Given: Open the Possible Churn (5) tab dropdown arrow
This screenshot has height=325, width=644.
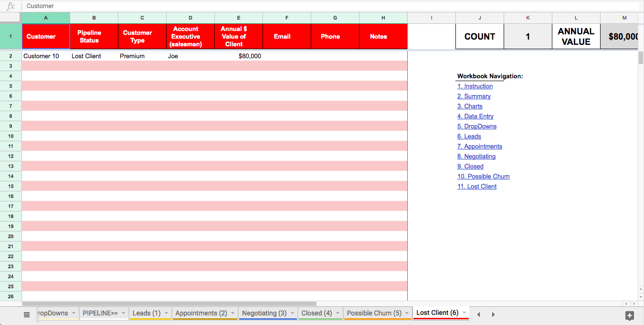Looking at the screenshot, I should tap(407, 314).
